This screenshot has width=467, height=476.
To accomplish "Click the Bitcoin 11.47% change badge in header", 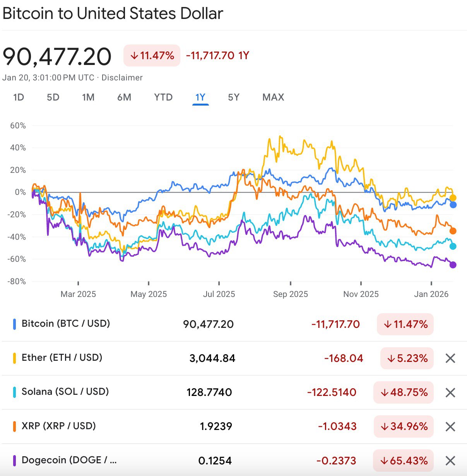I will [152, 56].
